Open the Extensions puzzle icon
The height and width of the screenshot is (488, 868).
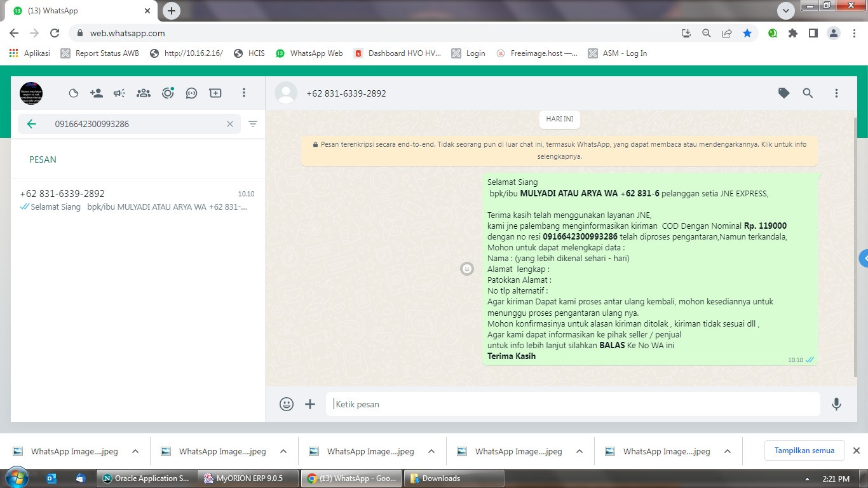pyautogui.click(x=793, y=33)
